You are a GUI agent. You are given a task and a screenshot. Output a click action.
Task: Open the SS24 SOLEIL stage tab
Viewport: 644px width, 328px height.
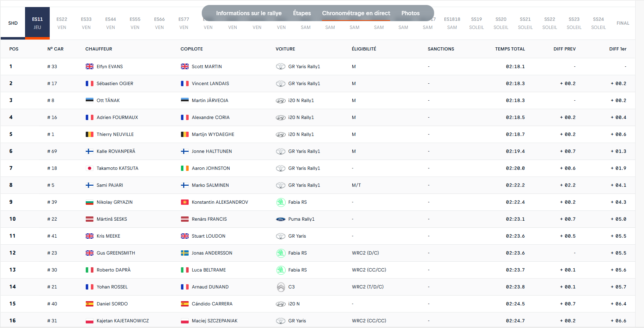(x=599, y=23)
